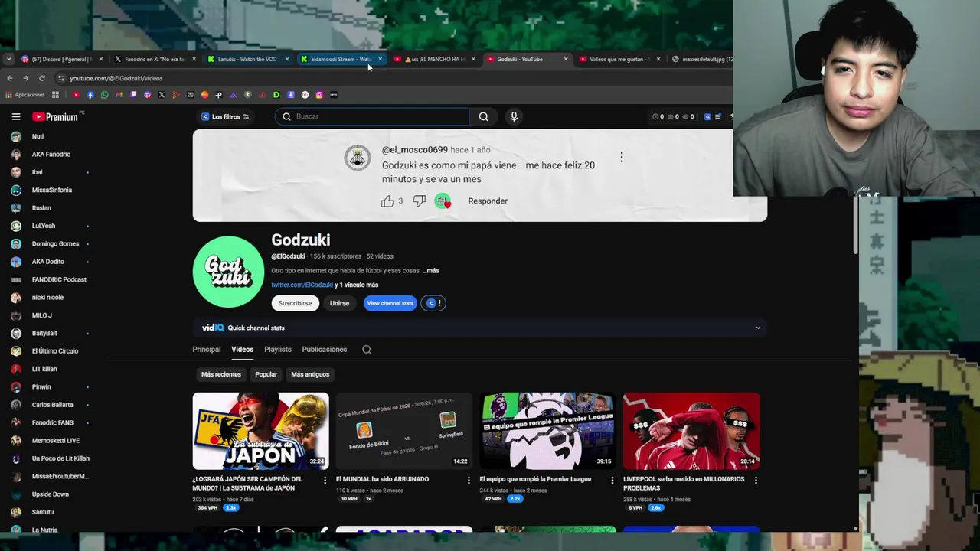Open the comment's three-dot options
The width and height of the screenshot is (980, 551).
pyautogui.click(x=622, y=157)
